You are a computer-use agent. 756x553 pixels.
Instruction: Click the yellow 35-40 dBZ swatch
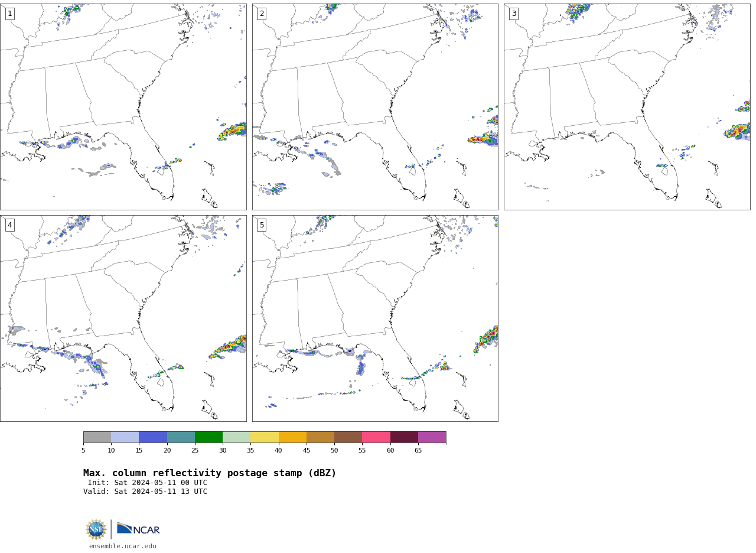point(265,437)
